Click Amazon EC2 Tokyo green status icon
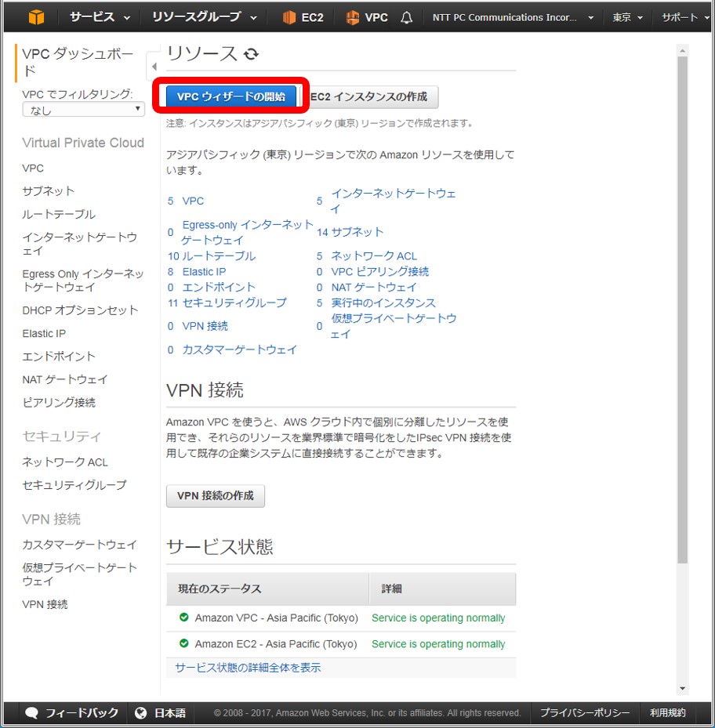Screen dimensions: 715x728 coord(184,643)
